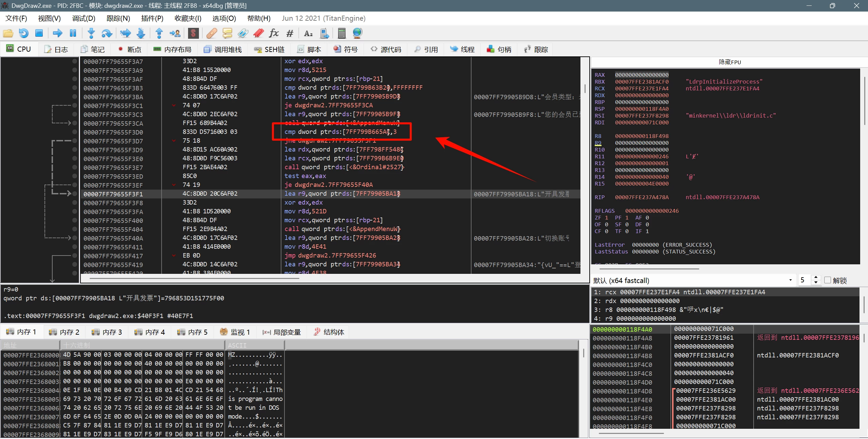Image resolution: width=868 pixels, height=439 pixels.
Task: Switch to the 内存 2 dump tab
Action: [64, 332]
